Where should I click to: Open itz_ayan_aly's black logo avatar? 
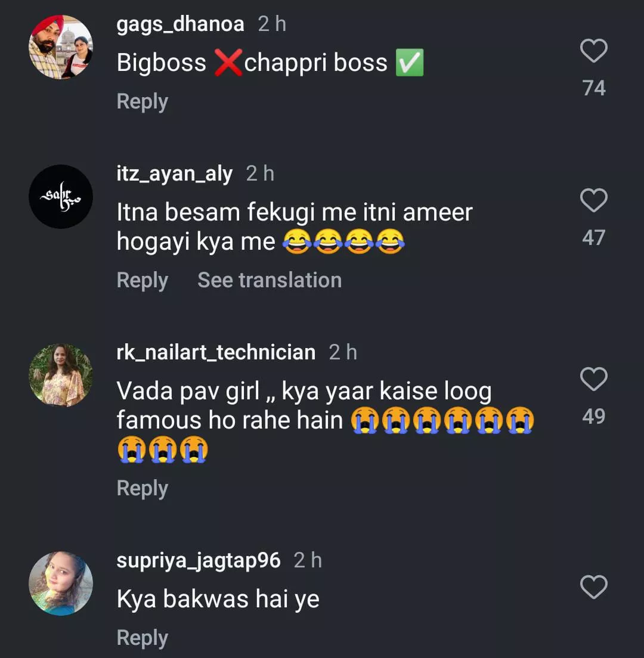coord(61,197)
